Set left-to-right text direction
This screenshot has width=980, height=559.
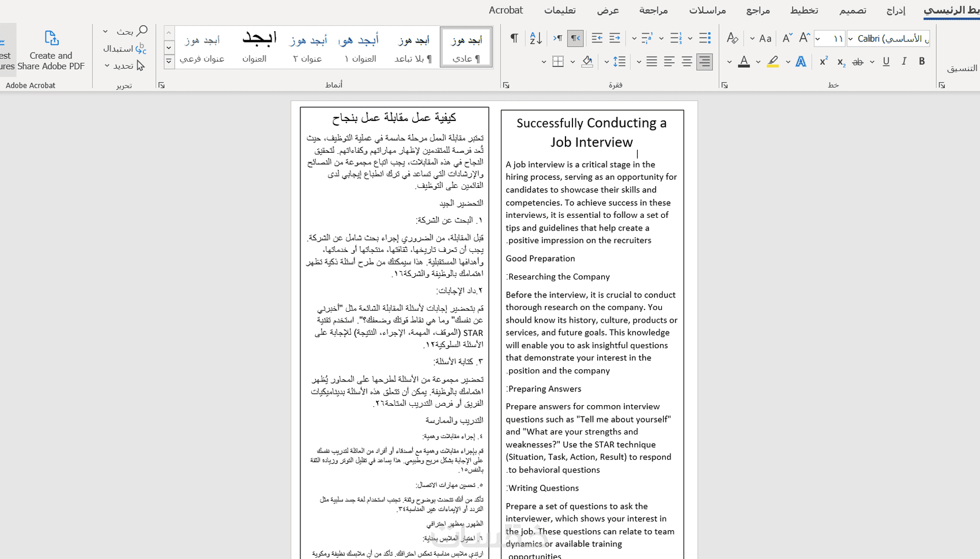tap(557, 39)
